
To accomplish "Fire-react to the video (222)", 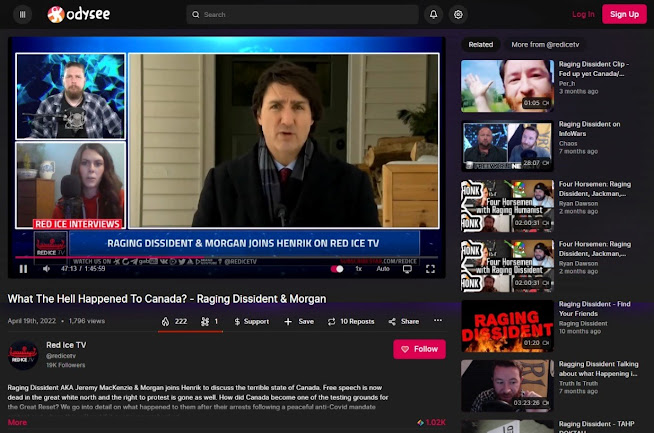I will (174, 322).
